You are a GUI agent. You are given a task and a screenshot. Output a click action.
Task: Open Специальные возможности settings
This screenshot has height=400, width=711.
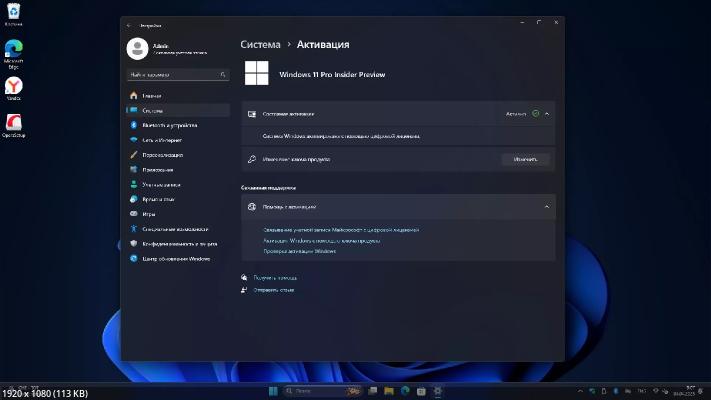[178, 229]
